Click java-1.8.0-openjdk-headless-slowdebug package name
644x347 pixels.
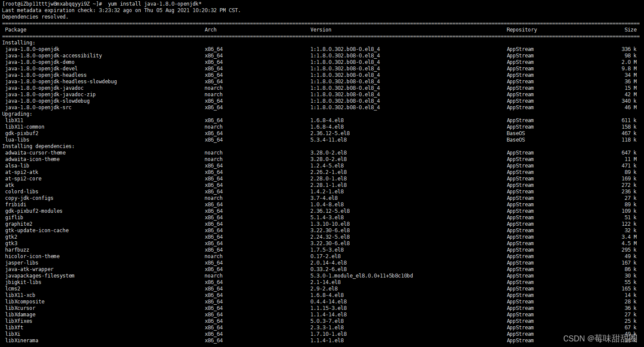pos(61,82)
